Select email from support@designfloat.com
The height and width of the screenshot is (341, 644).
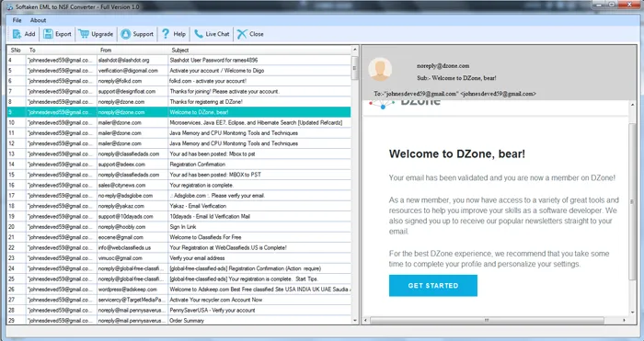(x=179, y=92)
